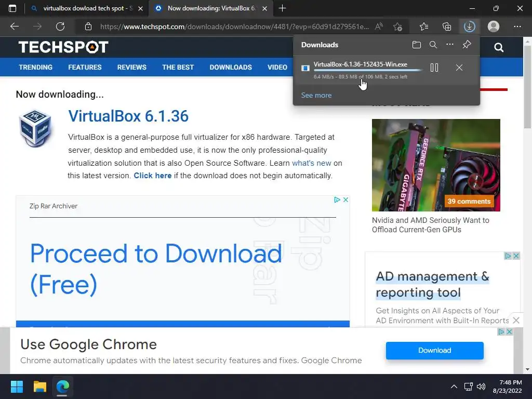Image resolution: width=532 pixels, height=399 pixels.
Task: Open a new browser tab
Action: (x=282, y=8)
